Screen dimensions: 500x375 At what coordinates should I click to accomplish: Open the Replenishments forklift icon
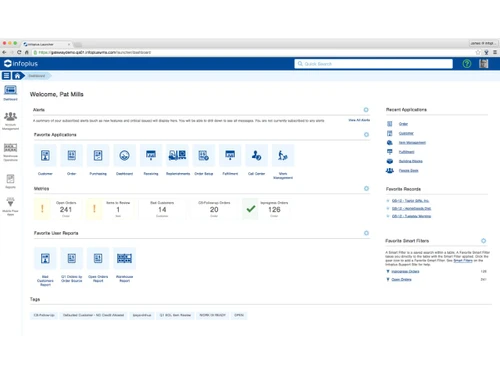tap(177, 155)
